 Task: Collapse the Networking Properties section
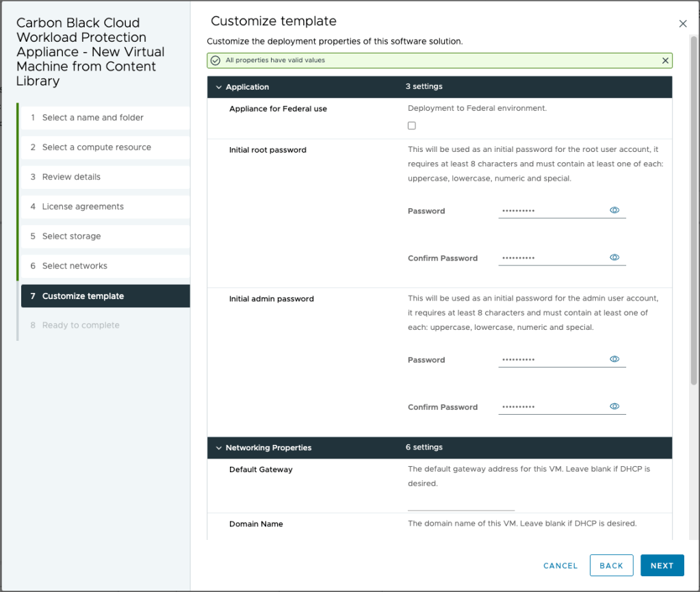tap(219, 448)
